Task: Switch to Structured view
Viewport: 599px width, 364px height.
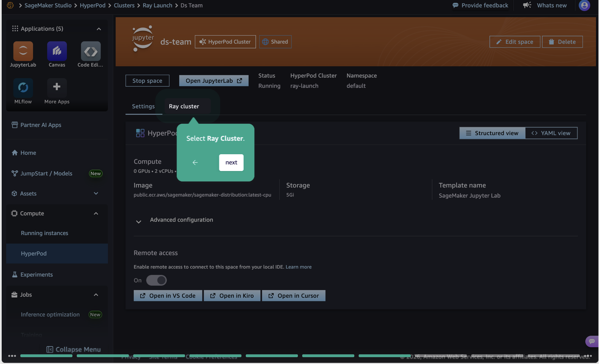Action: pos(492,133)
